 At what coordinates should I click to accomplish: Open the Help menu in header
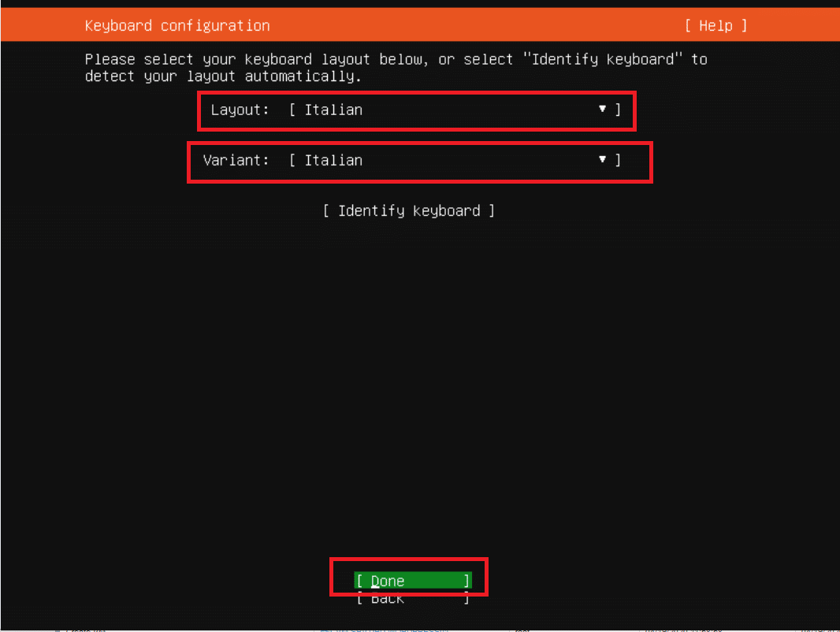(x=715, y=26)
